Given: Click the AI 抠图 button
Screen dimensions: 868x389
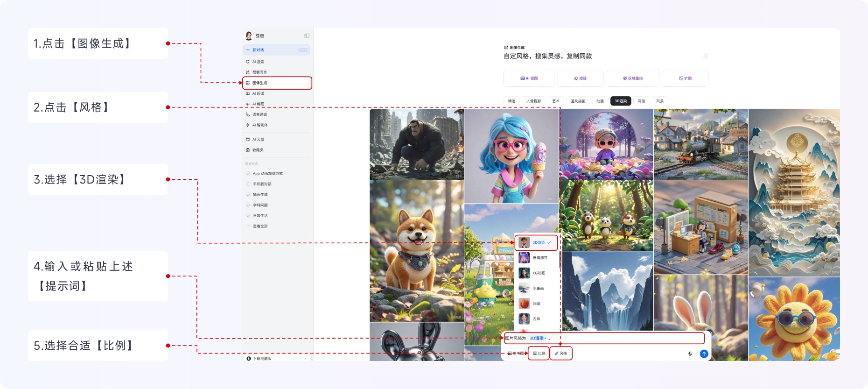Looking at the screenshot, I should click(x=529, y=78).
